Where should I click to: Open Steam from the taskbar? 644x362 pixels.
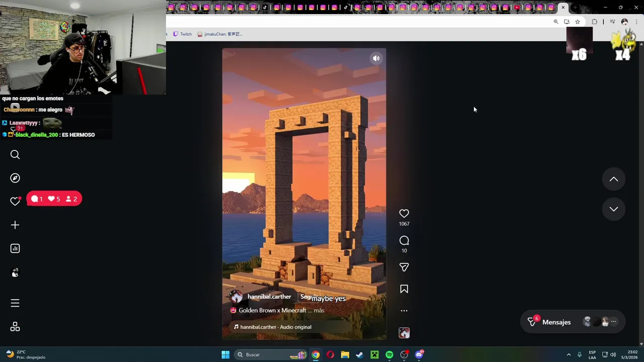[359, 355]
